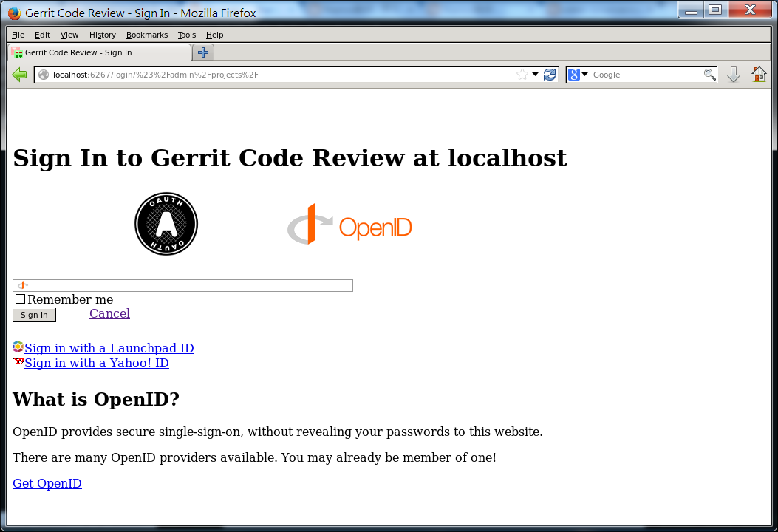This screenshot has height=532, width=778.
Task: Open the Tools menu
Action: click(x=187, y=35)
